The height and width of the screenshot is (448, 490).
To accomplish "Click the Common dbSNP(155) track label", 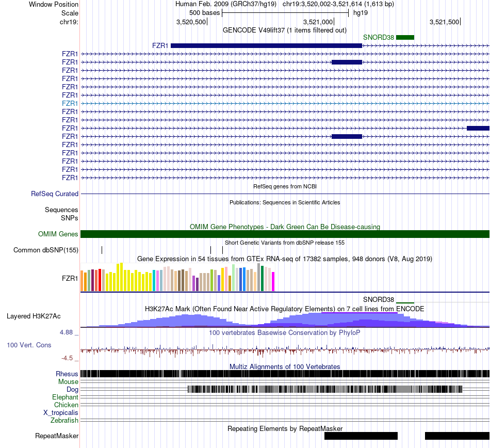I will pyautogui.click(x=46, y=250).
